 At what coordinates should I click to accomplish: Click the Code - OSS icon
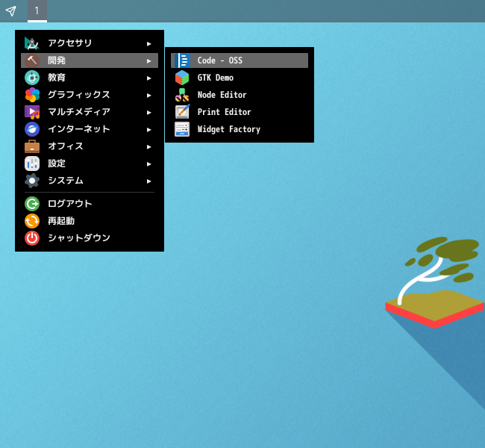coord(182,60)
